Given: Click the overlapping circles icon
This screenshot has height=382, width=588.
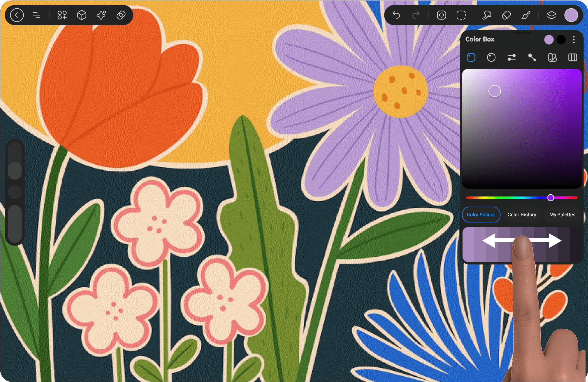Looking at the screenshot, I should (121, 15).
